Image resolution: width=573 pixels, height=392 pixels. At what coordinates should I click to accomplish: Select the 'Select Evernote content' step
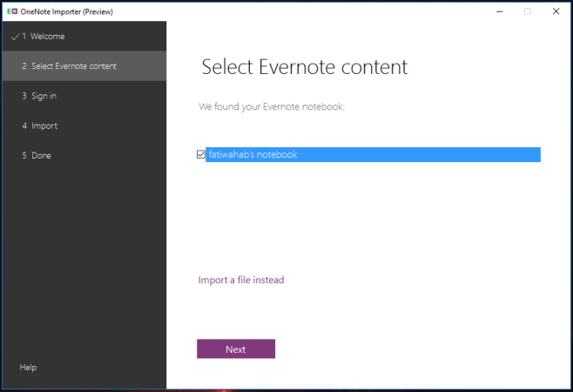point(84,66)
